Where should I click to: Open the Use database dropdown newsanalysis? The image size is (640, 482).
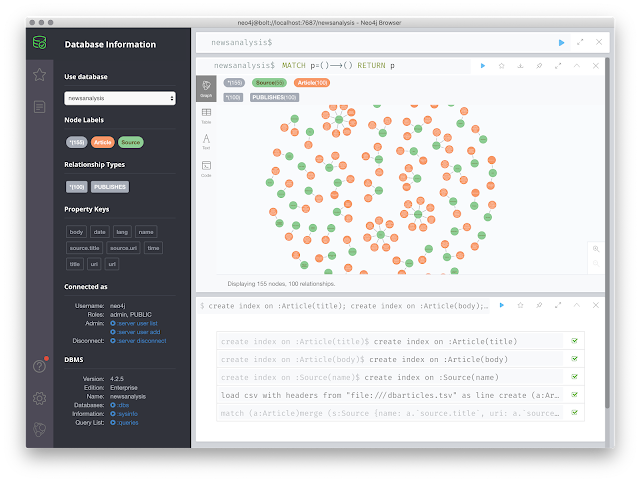(x=120, y=98)
